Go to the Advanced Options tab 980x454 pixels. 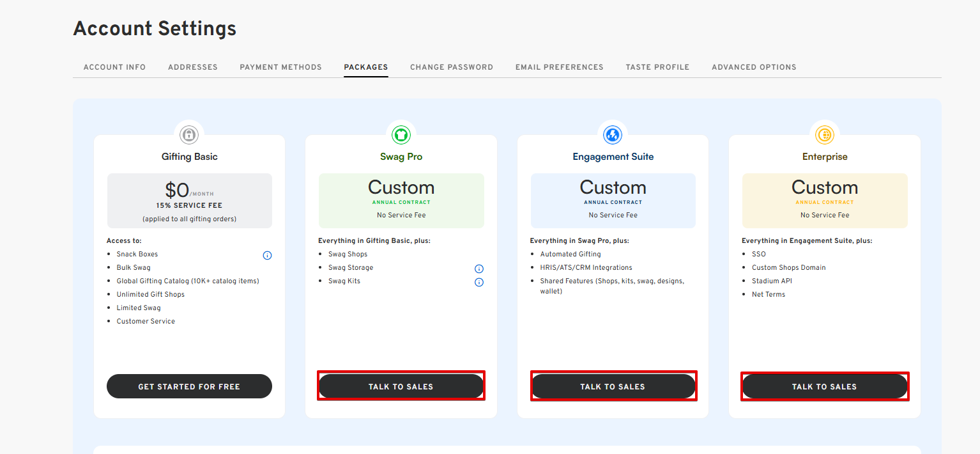click(x=754, y=67)
